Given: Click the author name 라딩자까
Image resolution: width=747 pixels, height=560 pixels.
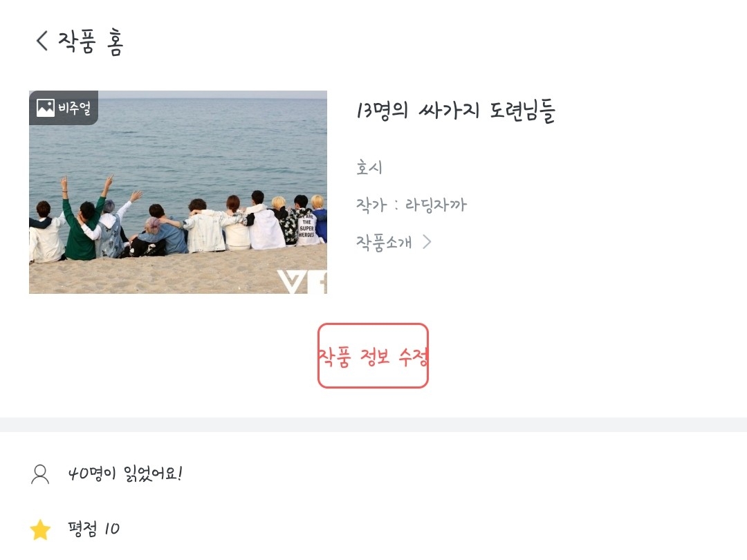Looking at the screenshot, I should coord(436,205).
